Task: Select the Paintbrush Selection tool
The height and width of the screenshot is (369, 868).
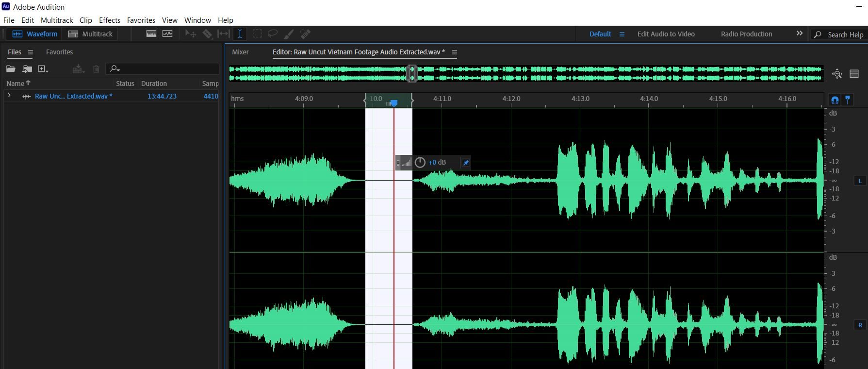Action: click(289, 34)
